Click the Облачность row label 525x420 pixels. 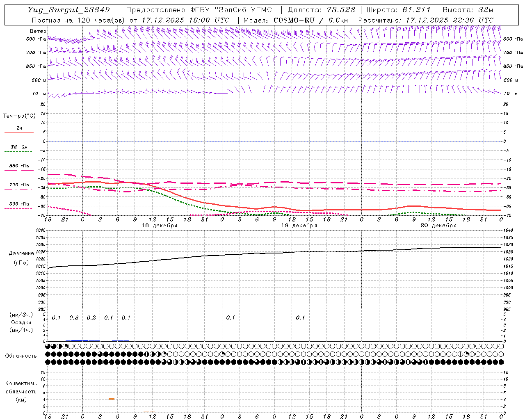pos(21,356)
